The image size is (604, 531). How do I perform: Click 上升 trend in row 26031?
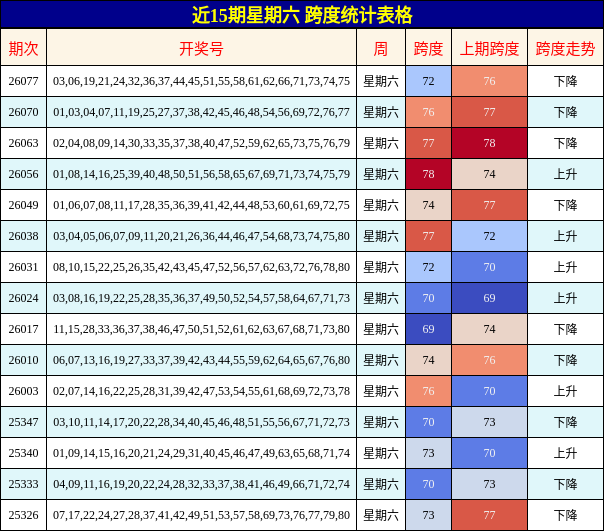(x=565, y=267)
